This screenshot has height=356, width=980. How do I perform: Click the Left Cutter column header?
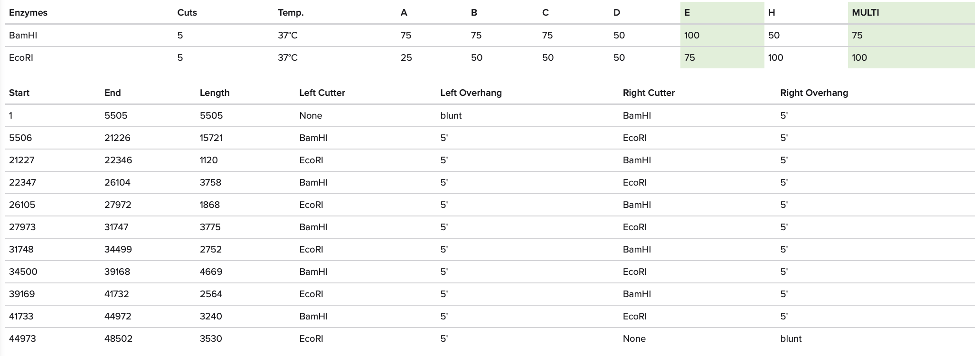(x=322, y=93)
